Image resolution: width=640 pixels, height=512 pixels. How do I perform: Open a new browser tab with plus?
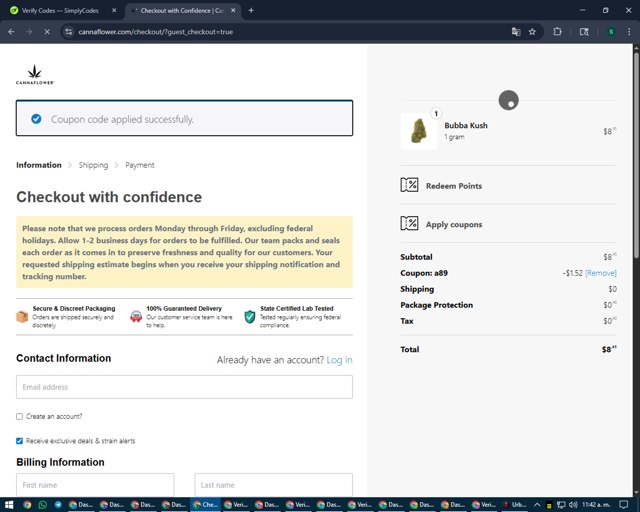[x=251, y=10]
